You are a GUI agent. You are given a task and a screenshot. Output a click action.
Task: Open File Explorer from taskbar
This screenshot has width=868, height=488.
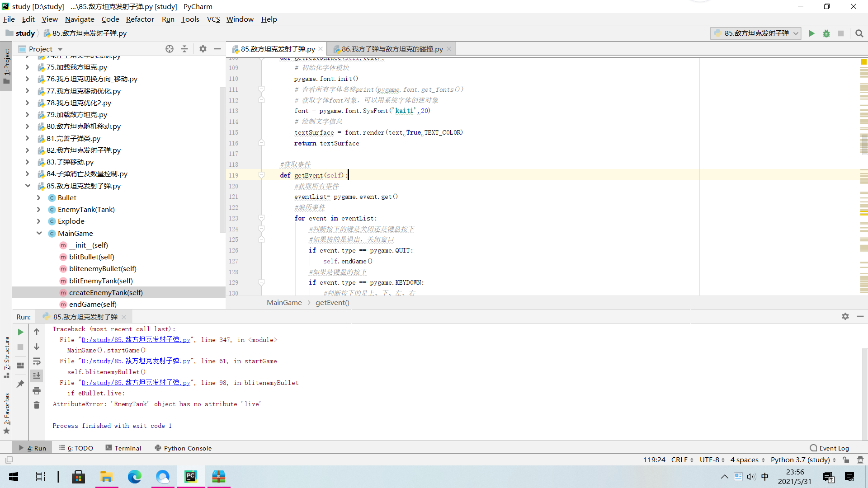[106, 477]
